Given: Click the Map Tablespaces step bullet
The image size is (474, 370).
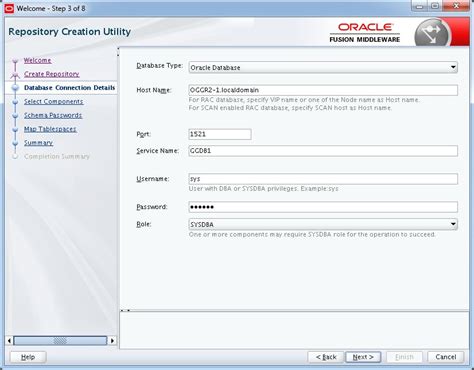Looking at the screenshot, I should [15, 130].
